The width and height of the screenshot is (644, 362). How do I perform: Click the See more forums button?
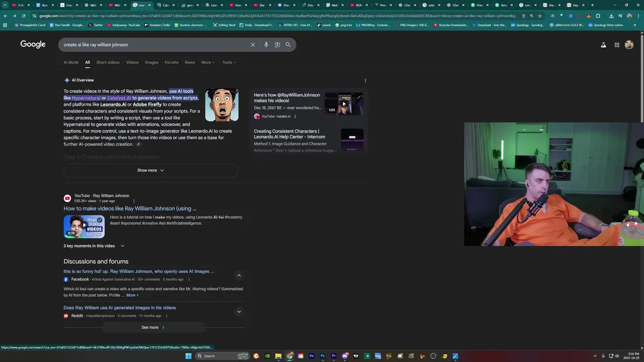(x=153, y=327)
